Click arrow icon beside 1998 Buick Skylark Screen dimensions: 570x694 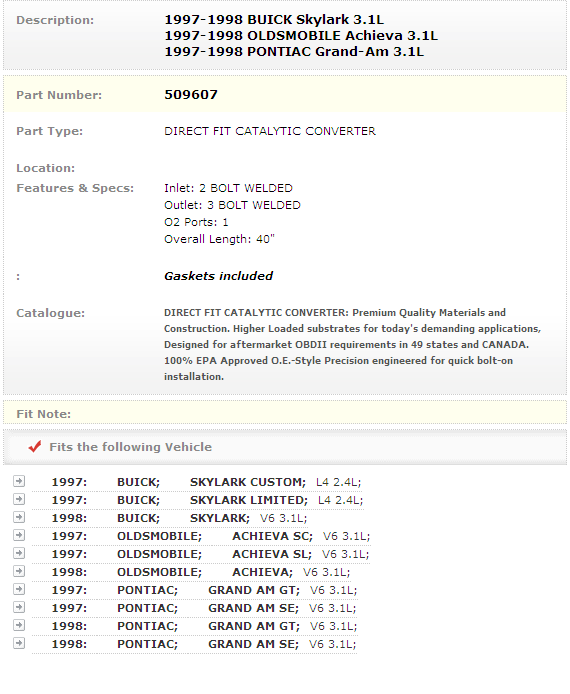click(x=19, y=517)
